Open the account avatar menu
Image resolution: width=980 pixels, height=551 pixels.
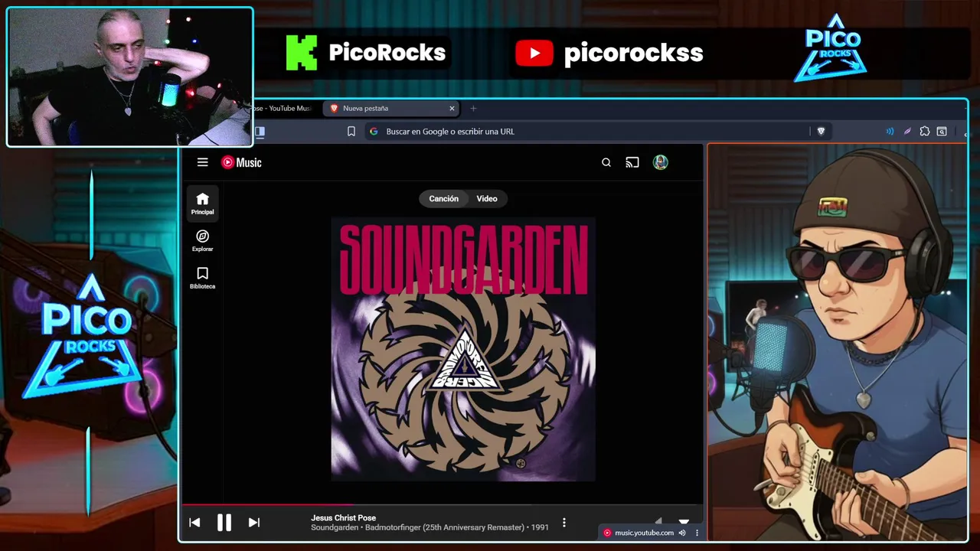pos(661,162)
